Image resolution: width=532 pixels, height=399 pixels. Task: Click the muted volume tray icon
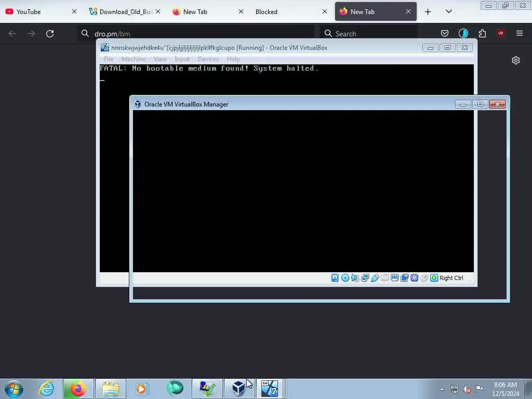pyautogui.click(x=467, y=389)
